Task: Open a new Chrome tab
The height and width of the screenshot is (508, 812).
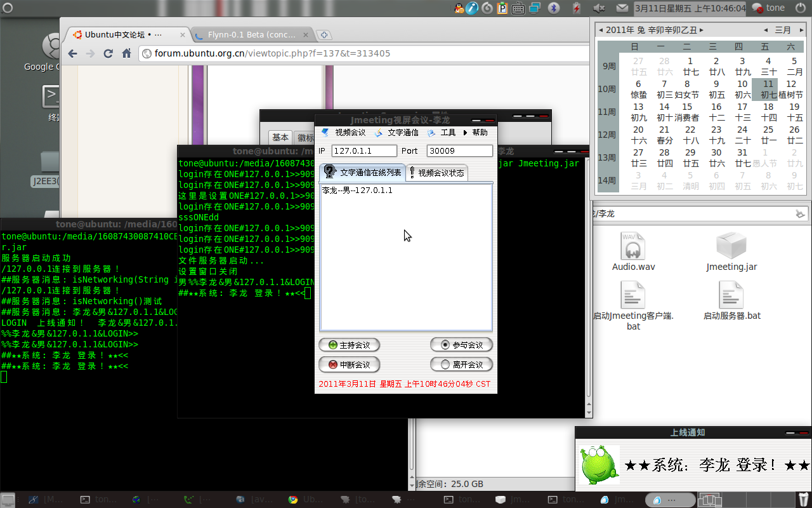Action: (x=324, y=35)
